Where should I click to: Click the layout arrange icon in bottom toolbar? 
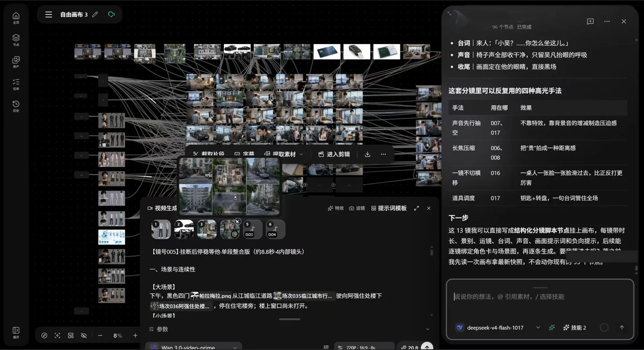point(70,336)
